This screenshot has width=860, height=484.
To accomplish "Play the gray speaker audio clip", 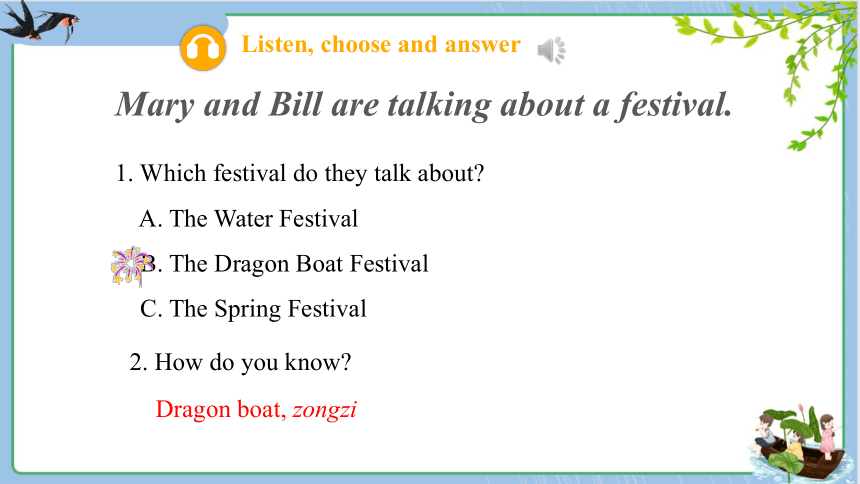I will tap(551, 50).
